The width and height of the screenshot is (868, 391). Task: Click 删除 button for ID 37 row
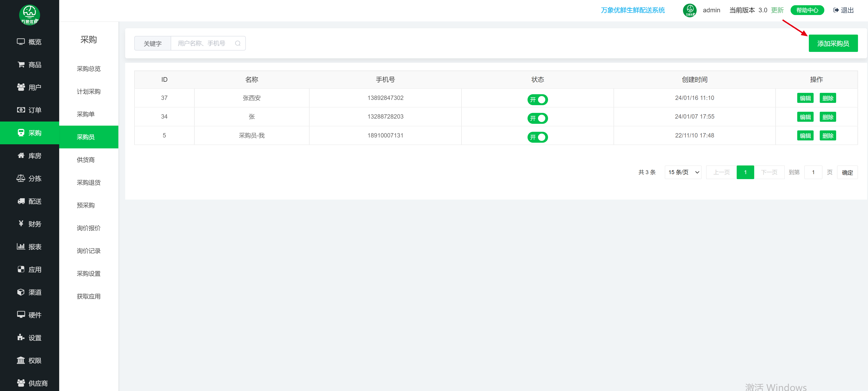coord(827,98)
